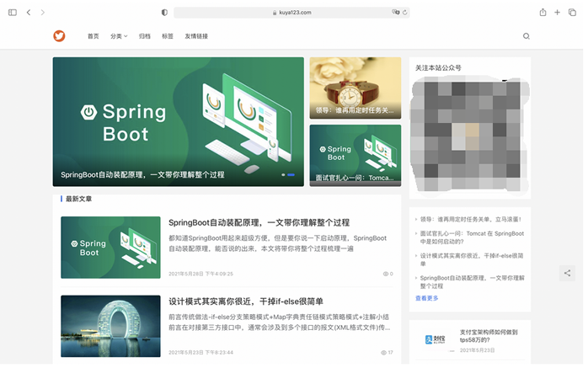Go forward with the browser forward arrow
This screenshot has height=373, width=588.
coord(43,13)
